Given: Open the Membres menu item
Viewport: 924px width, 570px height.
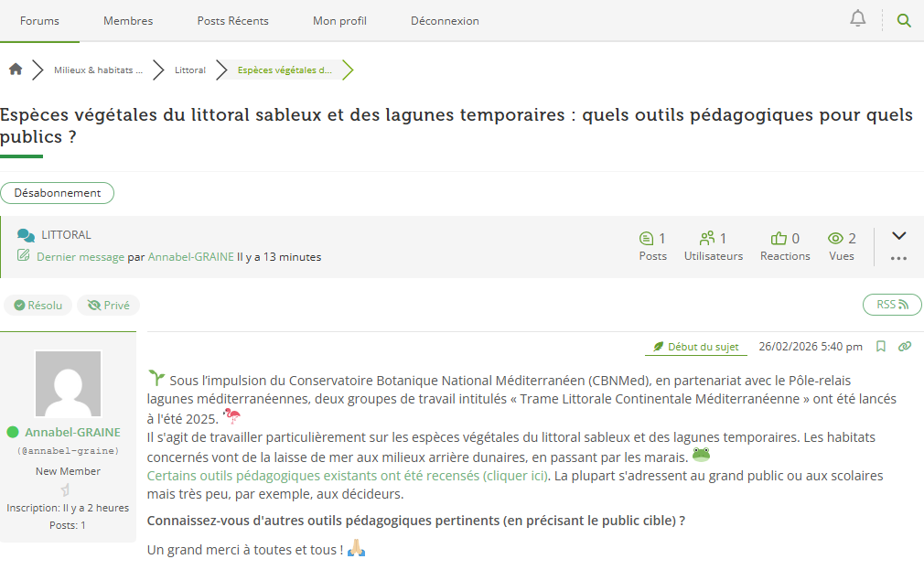Looking at the screenshot, I should [x=128, y=21].
